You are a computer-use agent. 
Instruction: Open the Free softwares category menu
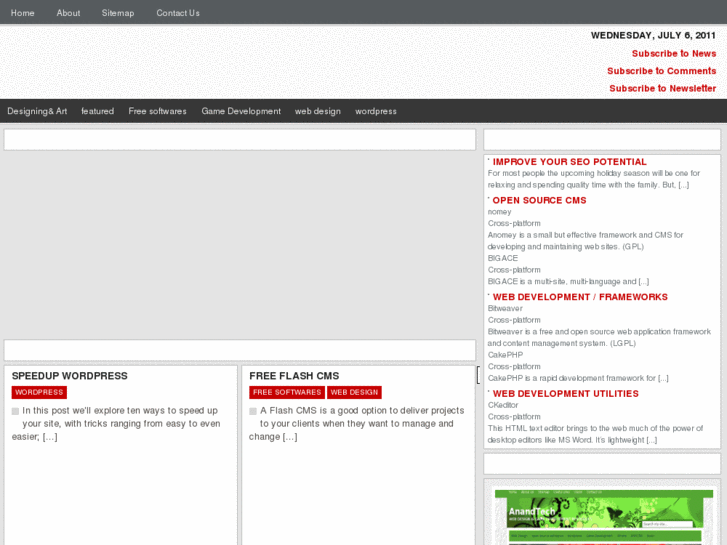click(x=158, y=111)
